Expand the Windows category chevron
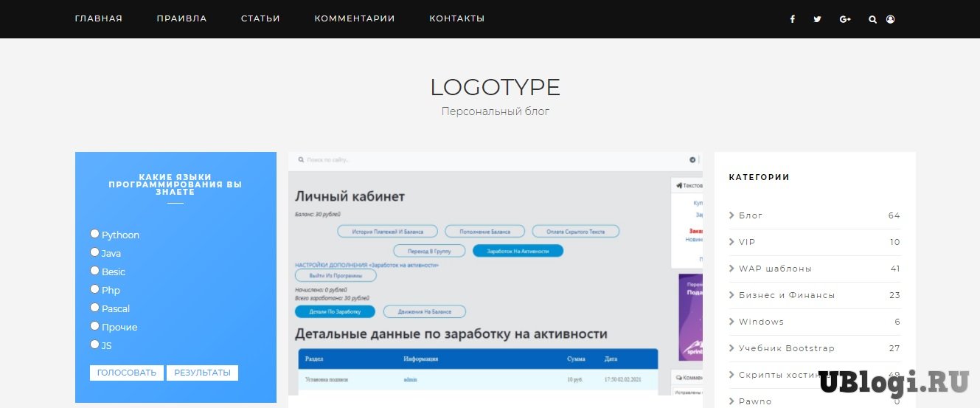980x408 pixels. [x=731, y=322]
